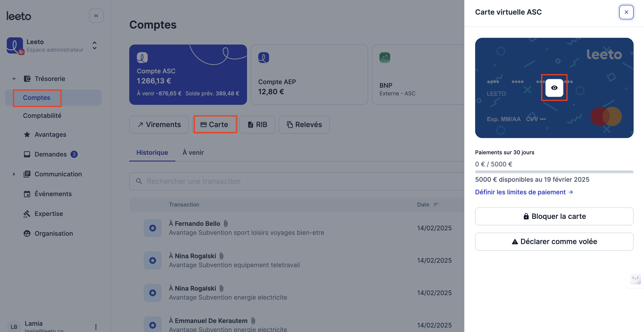Open Comptes in the sidebar
This screenshot has height=332, width=644.
(x=54, y=98)
